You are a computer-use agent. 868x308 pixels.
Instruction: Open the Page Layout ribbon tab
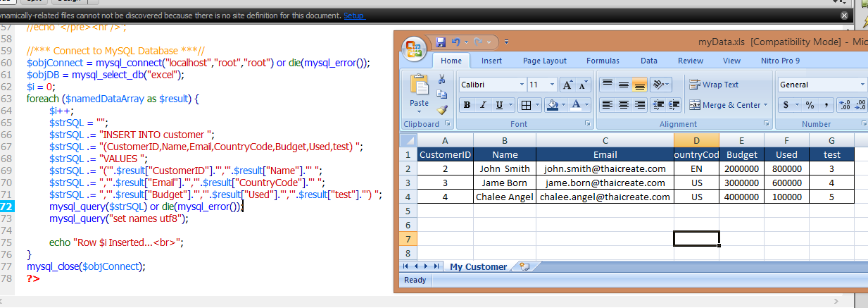(544, 61)
